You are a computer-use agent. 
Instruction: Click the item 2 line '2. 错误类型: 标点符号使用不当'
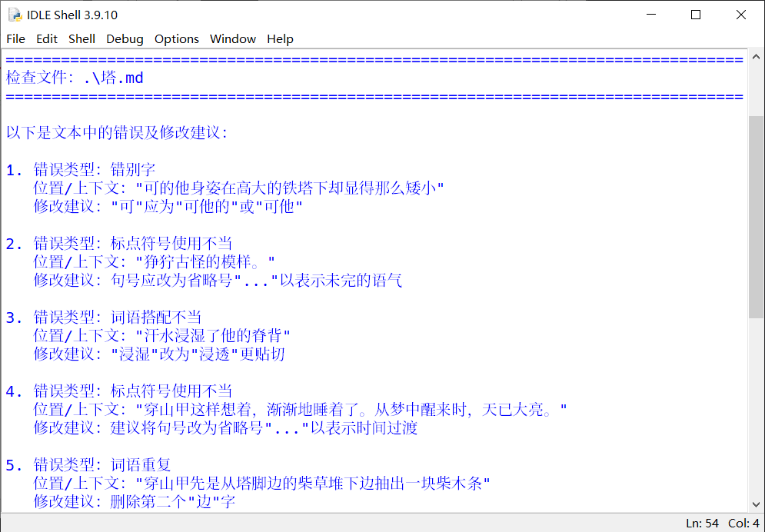[x=119, y=244]
